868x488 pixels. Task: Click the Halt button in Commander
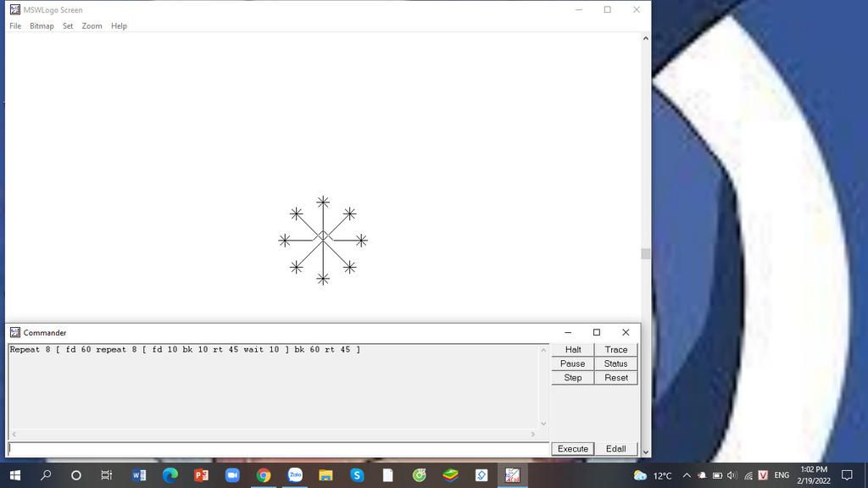(x=573, y=350)
